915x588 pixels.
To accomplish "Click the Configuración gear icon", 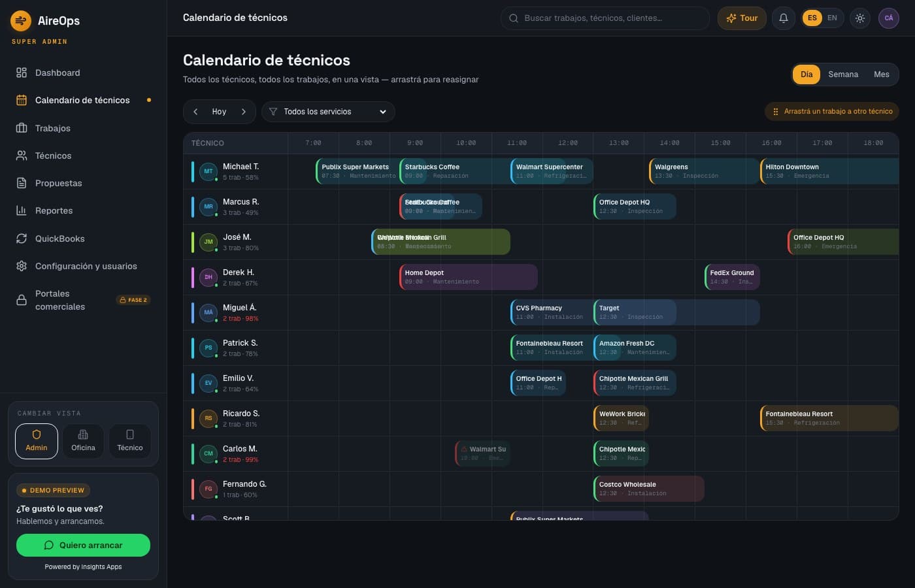I will pyautogui.click(x=22, y=266).
